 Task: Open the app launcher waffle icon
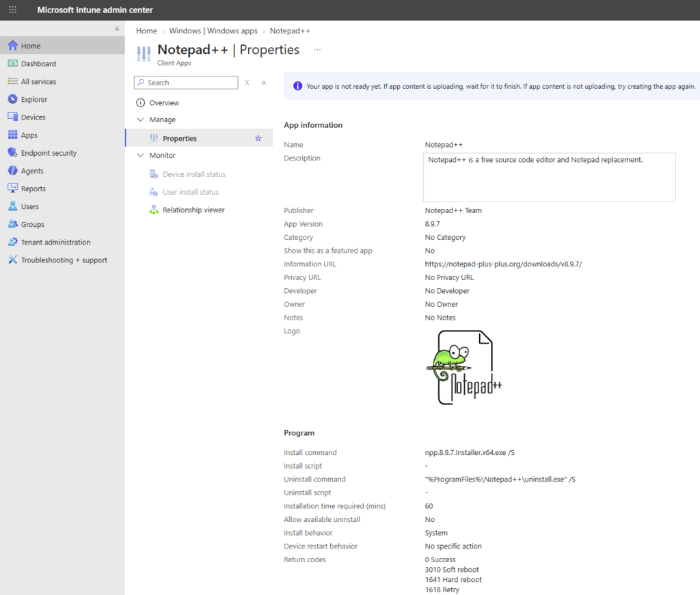point(12,10)
